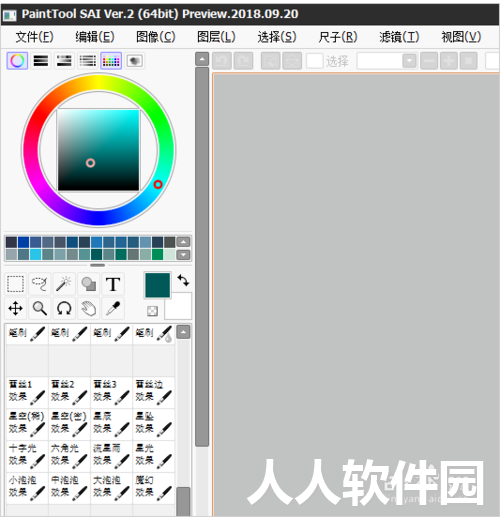
Task: Choose the 星空(稀) 效果 brush
Action: [x=27, y=424]
